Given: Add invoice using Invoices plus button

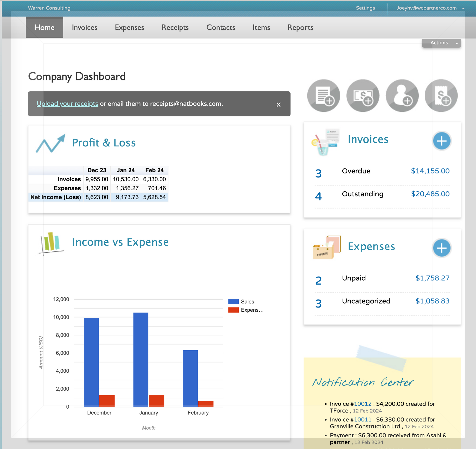Looking at the screenshot, I should tap(442, 141).
